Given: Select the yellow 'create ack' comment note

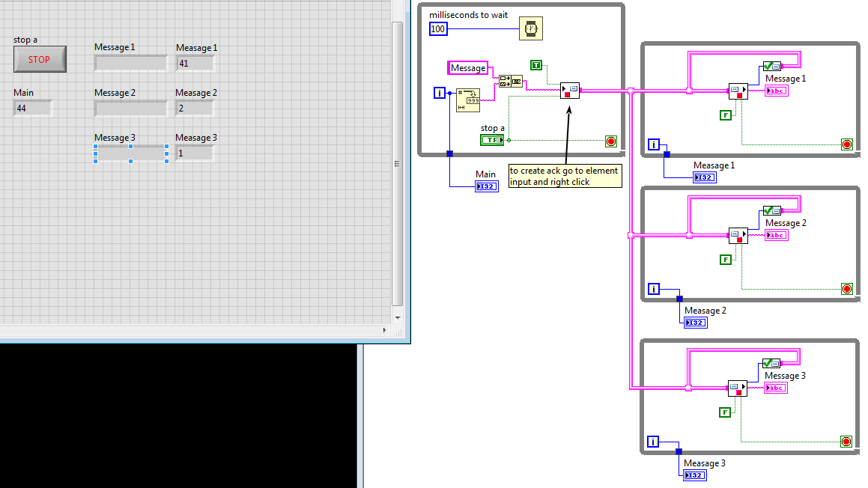Looking at the screenshot, I should tap(565, 176).
